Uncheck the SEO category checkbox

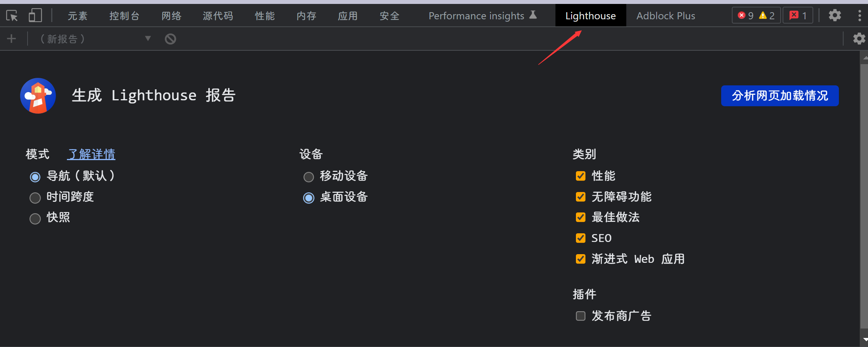click(x=581, y=238)
